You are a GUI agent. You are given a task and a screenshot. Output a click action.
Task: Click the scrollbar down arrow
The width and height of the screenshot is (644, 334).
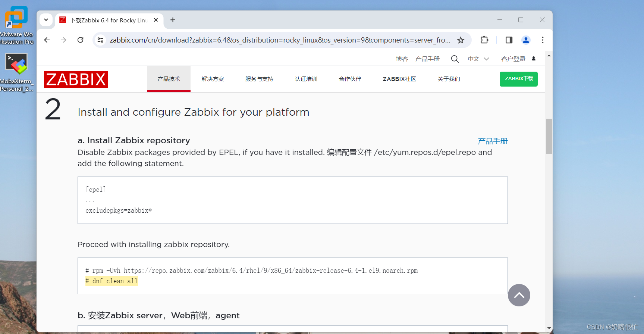tap(549, 328)
